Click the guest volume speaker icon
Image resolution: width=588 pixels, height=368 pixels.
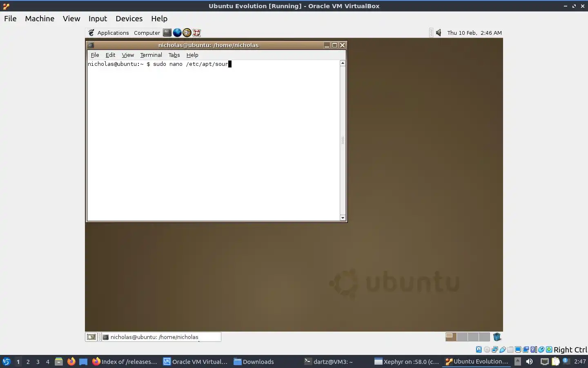439,33
